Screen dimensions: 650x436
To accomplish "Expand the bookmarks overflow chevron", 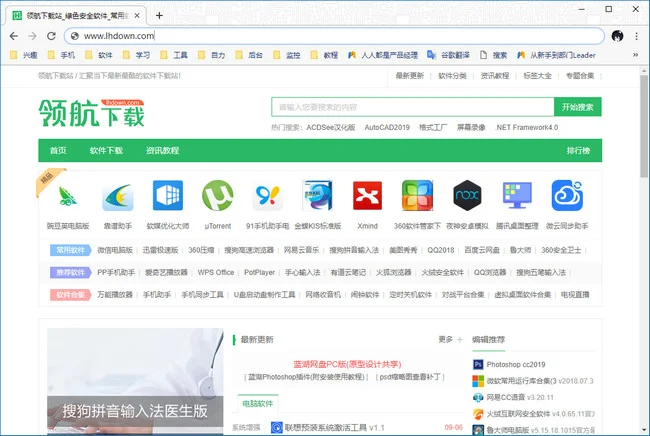I will tap(635, 55).
